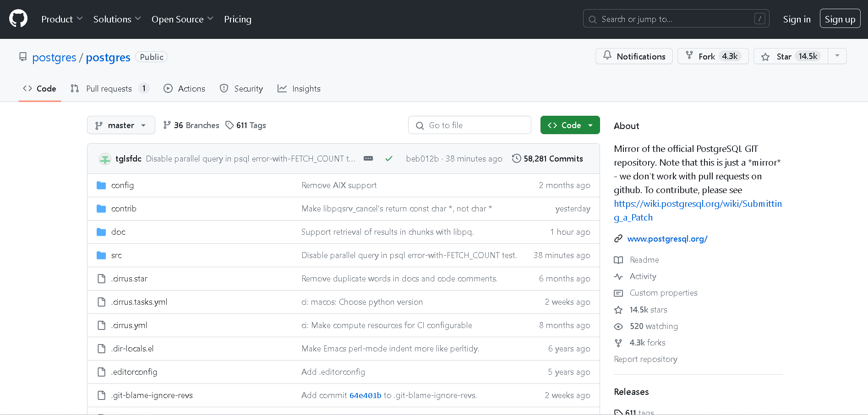Image resolution: width=868 pixels, height=415 pixels.
Task: Open the master branch dropdown
Action: click(x=121, y=125)
